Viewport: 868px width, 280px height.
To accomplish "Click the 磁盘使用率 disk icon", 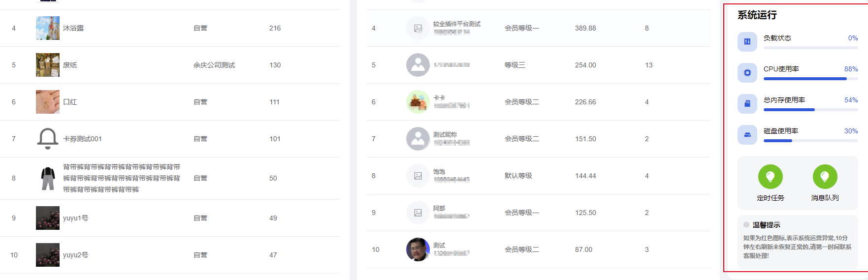I will (747, 135).
